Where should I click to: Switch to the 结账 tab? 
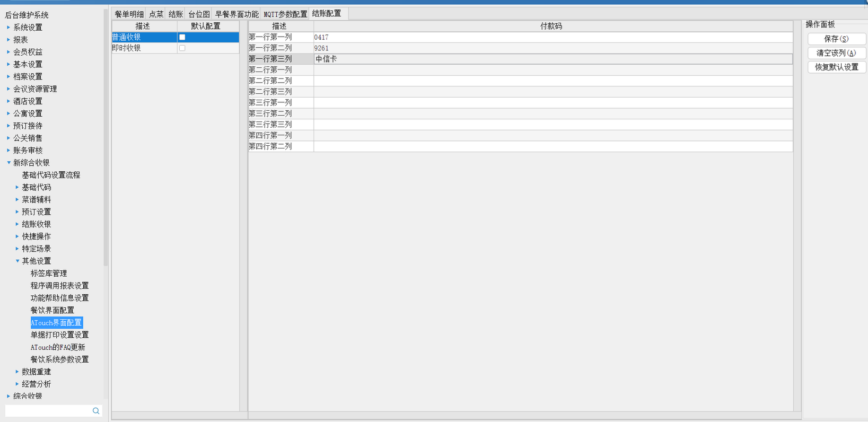[x=176, y=14]
